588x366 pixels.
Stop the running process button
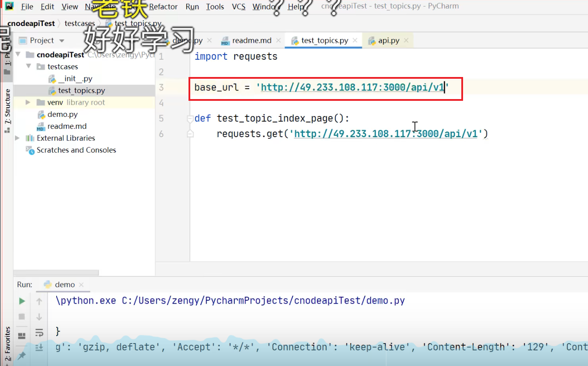[x=22, y=317]
